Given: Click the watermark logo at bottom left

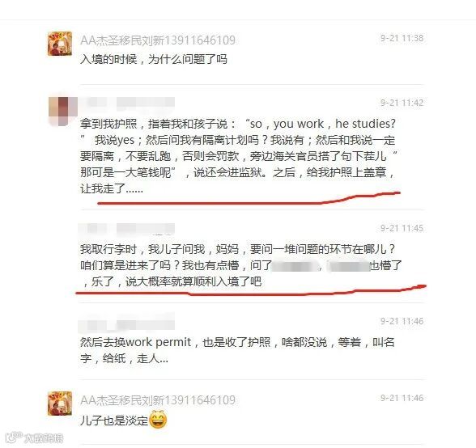Looking at the screenshot, I should 35,437.
